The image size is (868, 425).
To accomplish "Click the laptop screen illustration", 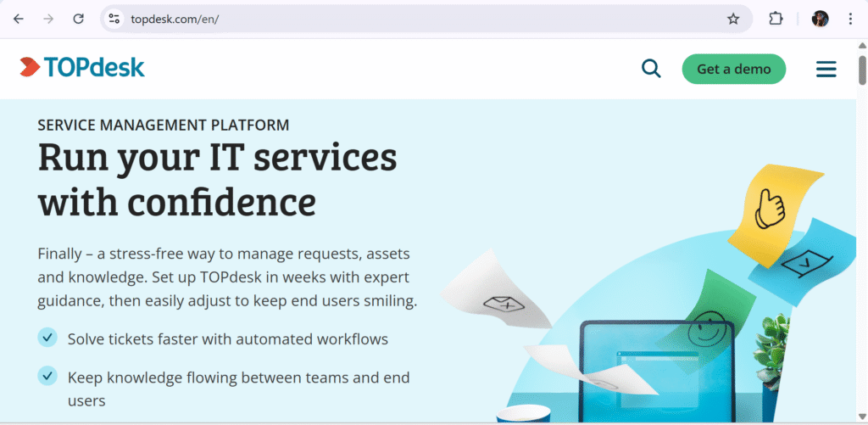I will tap(657, 372).
